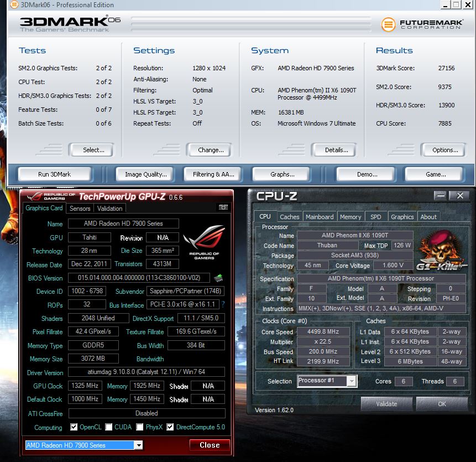This screenshot has height=462, width=476.
Task: Click the CPU Score 7885 value
Action: pos(444,123)
